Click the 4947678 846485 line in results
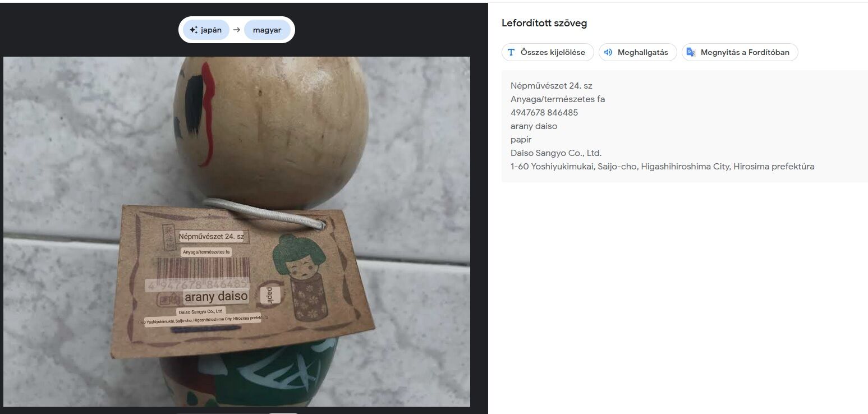This screenshot has width=868, height=414. [x=544, y=113]
